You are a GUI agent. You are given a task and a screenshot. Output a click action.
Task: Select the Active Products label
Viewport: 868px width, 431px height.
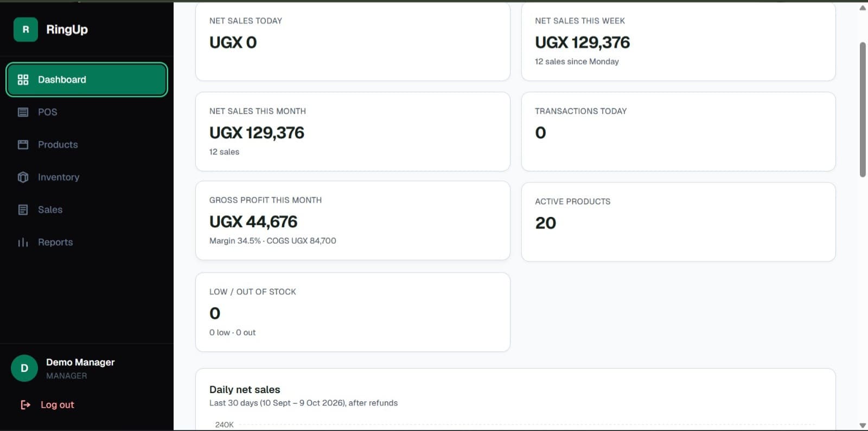572,202
